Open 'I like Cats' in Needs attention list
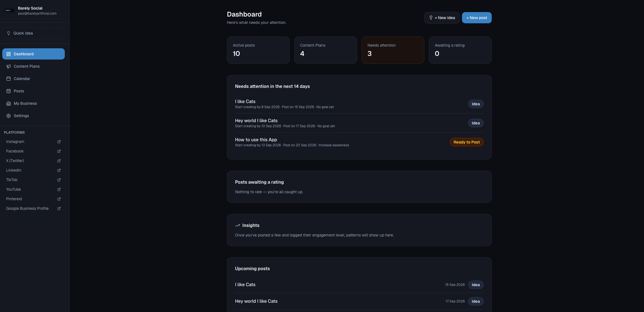This screenshot has width=644, height=312. 359,104
